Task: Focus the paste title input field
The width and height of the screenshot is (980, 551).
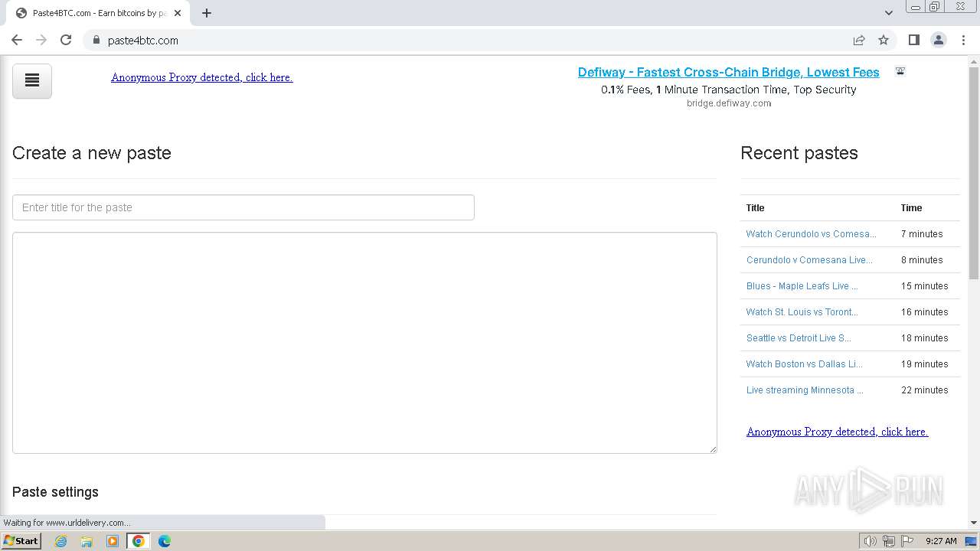Action: (243, 207)
